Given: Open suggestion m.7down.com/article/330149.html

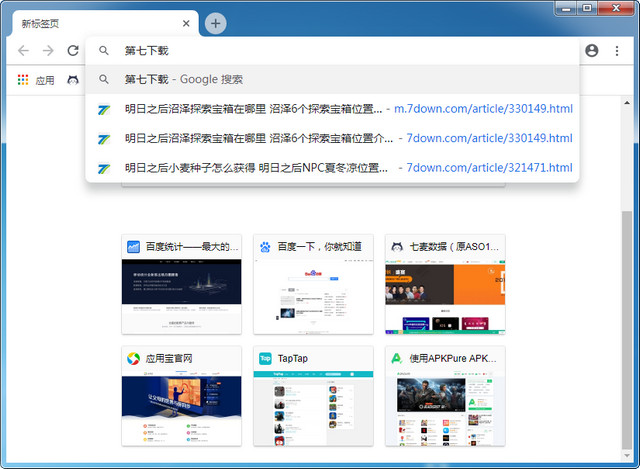Looking at the screenshot, I should click(332, 109).
